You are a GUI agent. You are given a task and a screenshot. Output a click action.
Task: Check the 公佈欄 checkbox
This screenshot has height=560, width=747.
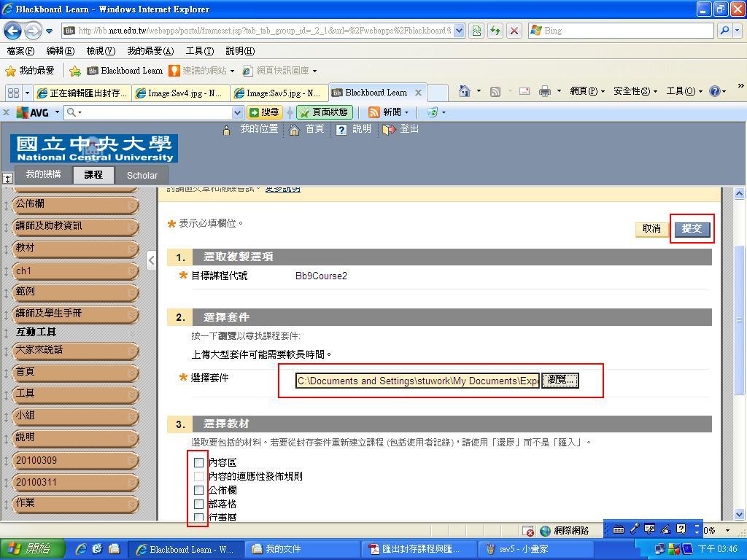[x=198, y=490]
